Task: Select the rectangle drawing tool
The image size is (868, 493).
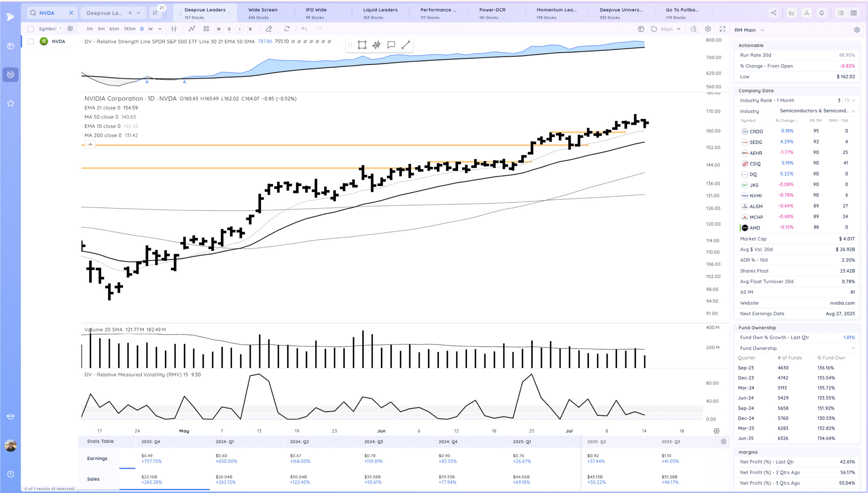Action: click(362, 45)
